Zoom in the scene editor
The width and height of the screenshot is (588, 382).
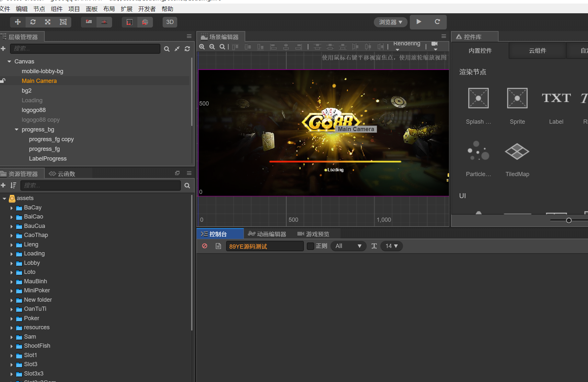[x=202, y=47]
